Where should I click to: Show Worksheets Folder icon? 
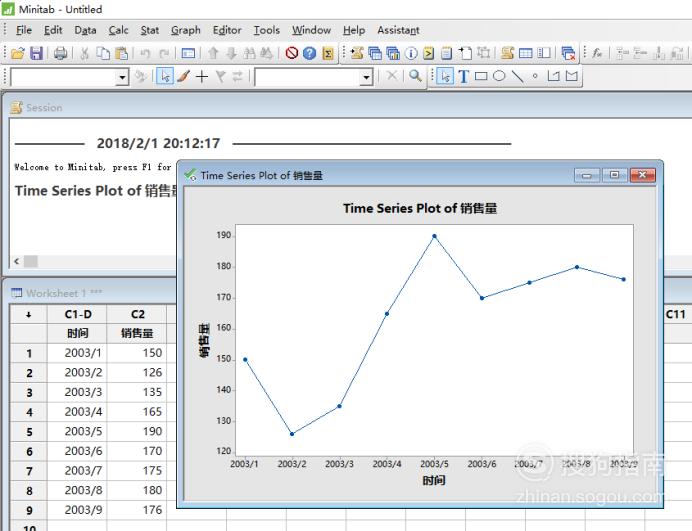pos(375,53)
